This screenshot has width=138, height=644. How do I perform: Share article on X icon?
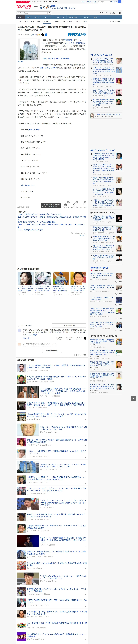[43, 35]
